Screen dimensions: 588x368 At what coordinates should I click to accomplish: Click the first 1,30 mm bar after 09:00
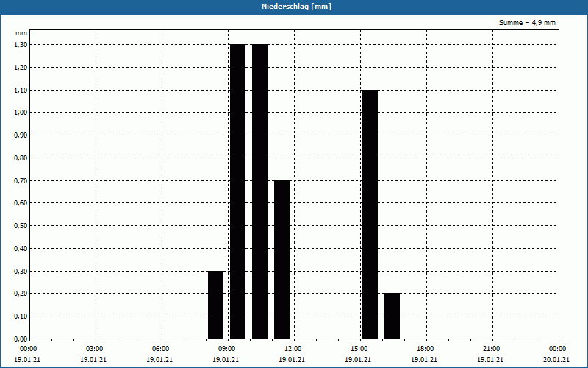pyautogui.click(x=237, y=191)
